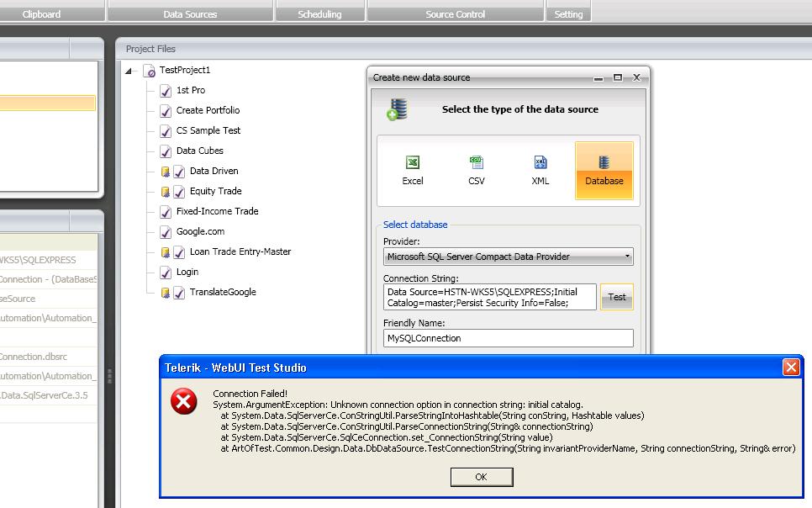Open the Provider dropdown list
This screenshot has height=508, width=812.
(627, 257)
